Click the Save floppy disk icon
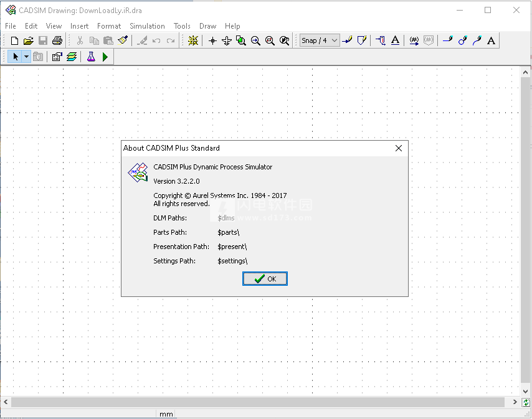This screenshot has width=532, height=419. [43, 40]
